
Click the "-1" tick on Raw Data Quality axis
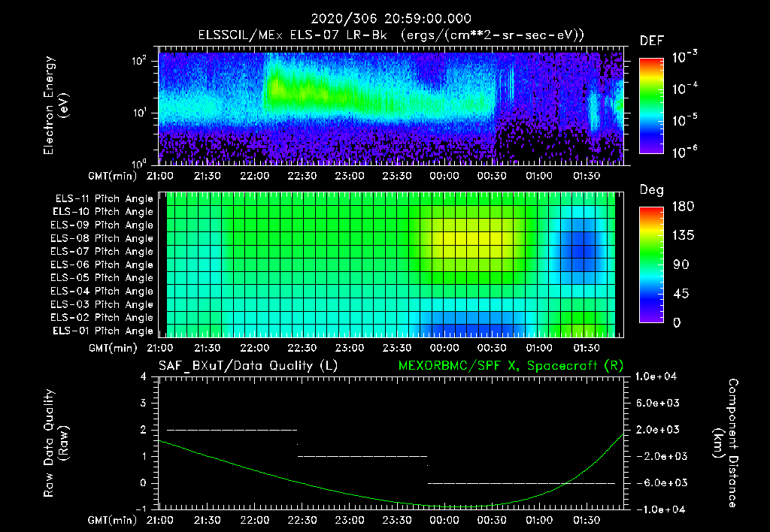pyautogui.click(x=141, y=509)
